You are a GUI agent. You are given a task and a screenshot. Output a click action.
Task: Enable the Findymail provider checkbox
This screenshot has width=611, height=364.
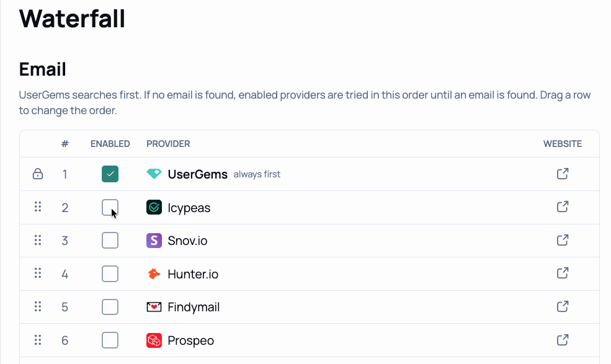110,307
